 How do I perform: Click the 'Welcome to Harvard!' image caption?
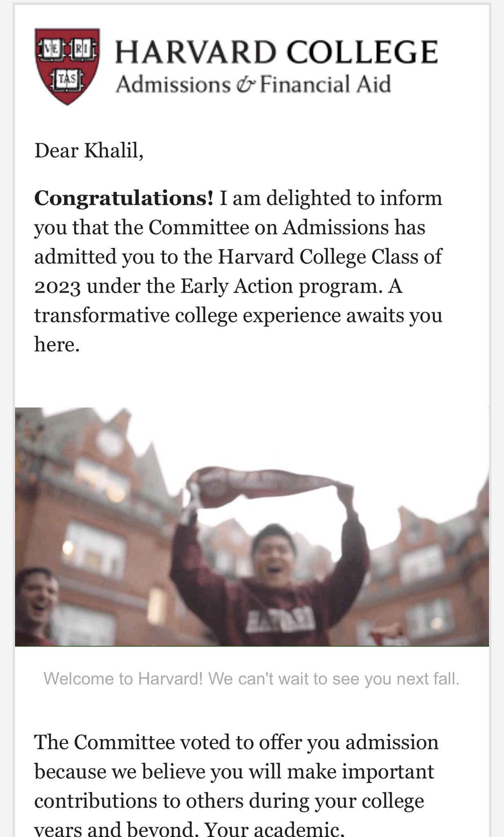point(252,679)
